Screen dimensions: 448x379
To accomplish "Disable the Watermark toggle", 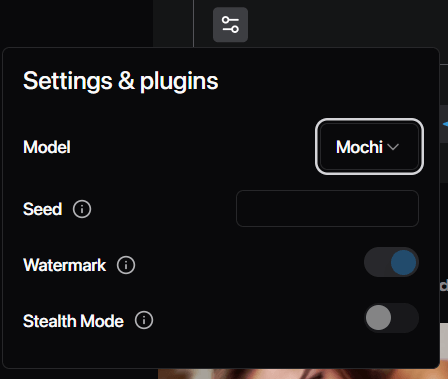I will pyautogui.click(x=391, y=262).
